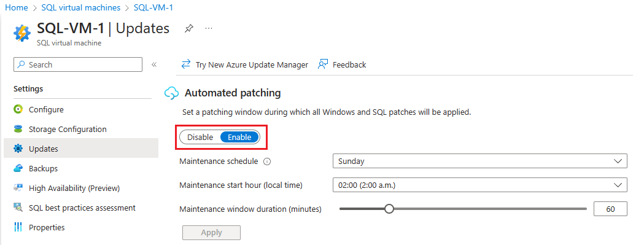The height and width of the screenshot is (245, 644).
Task: Click the SQL best practices assessment icon
Action: pos(18,208)
